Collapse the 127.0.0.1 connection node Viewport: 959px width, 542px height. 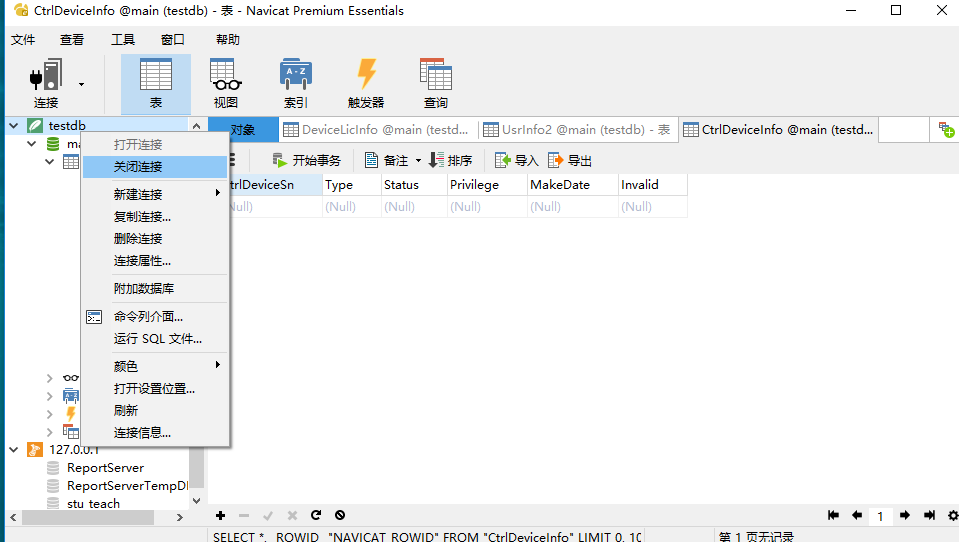tap(13, 450)
